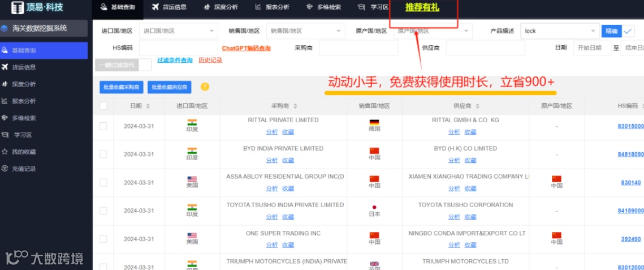Screen dimensions: 644x270
Task: Open the 产品描述 lock dropdown
Action: coord(559,31)
